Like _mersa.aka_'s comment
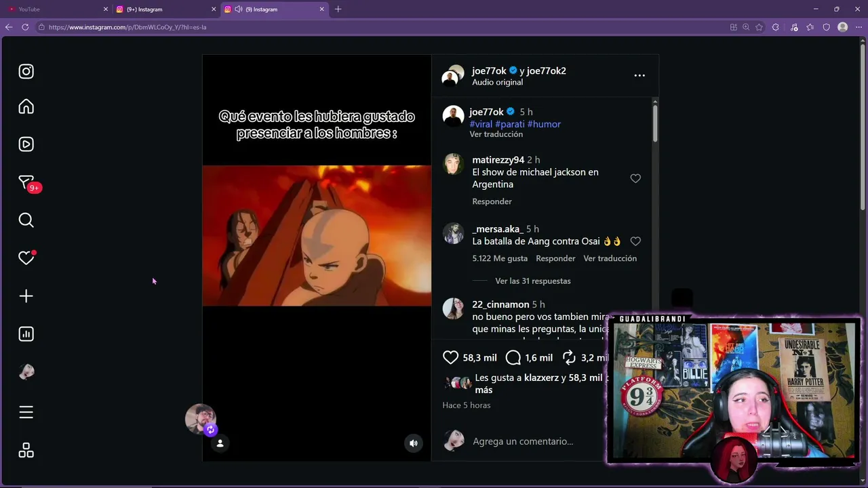This screenshot has width=868, height=488. point(635,241)
